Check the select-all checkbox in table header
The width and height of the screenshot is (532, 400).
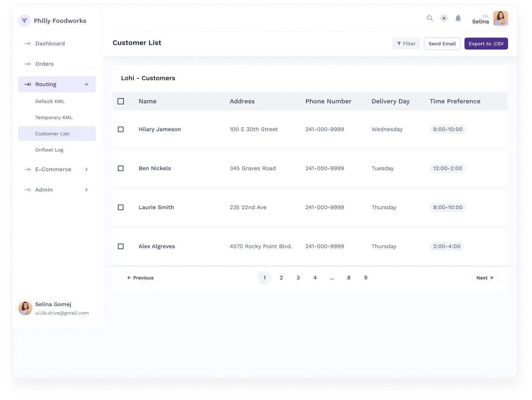[x=121, y=101]
